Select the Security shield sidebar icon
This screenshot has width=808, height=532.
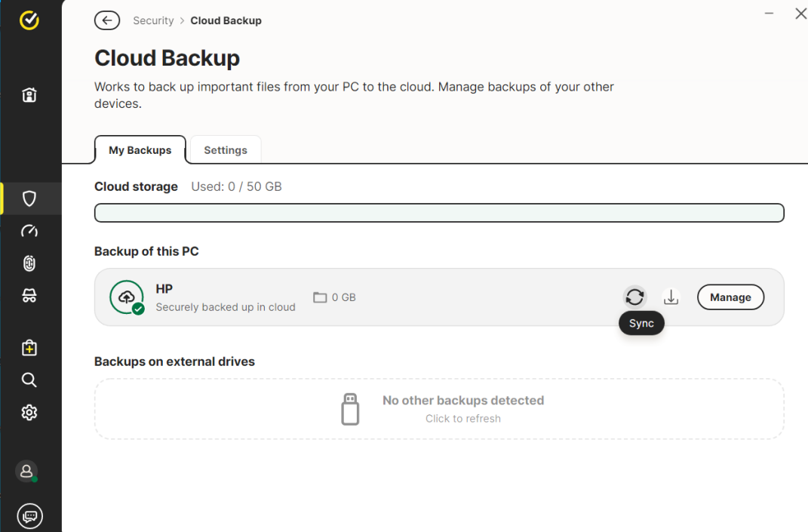pyautogui.click(x=29, y=198)
